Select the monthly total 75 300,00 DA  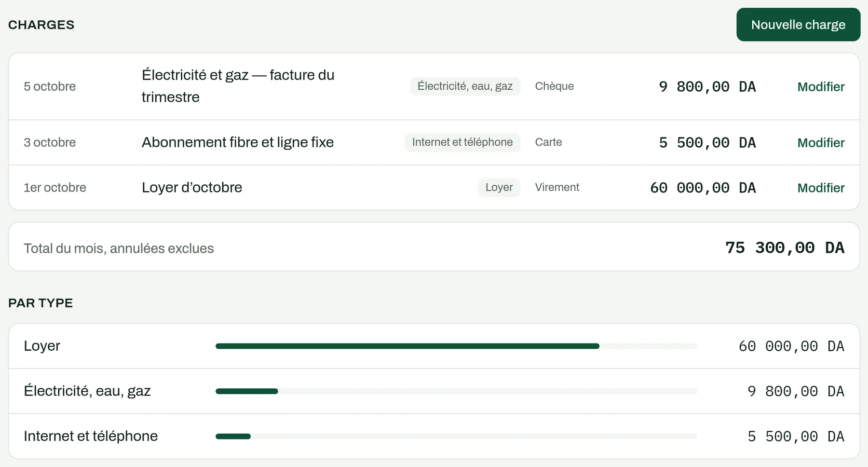785,248
